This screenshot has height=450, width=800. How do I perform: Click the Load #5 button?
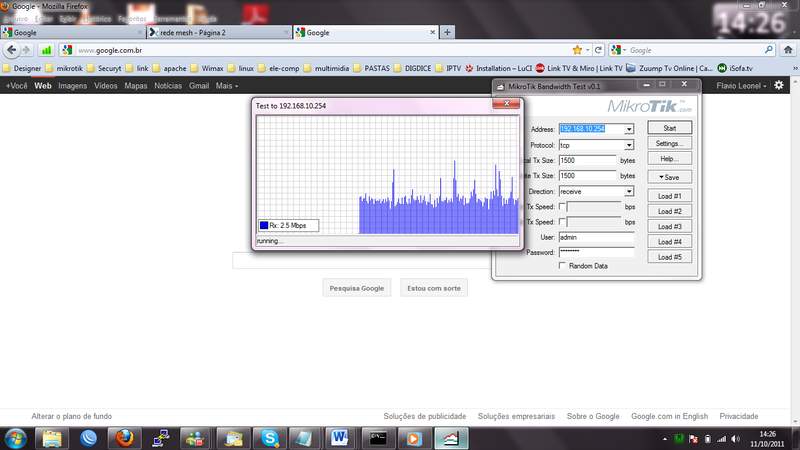coord(669,257)
